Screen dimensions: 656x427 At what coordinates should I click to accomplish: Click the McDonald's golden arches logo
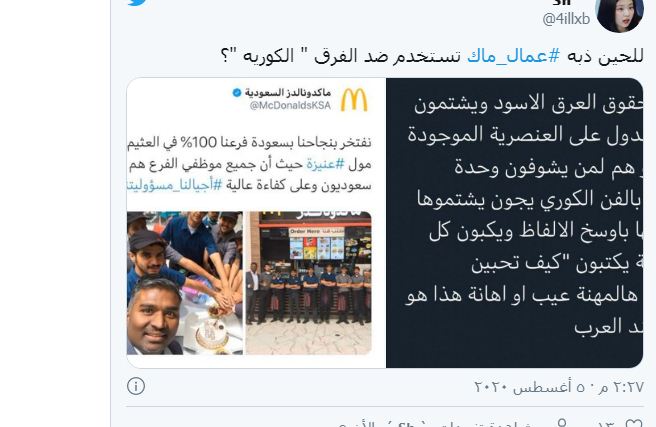(354, 100)
